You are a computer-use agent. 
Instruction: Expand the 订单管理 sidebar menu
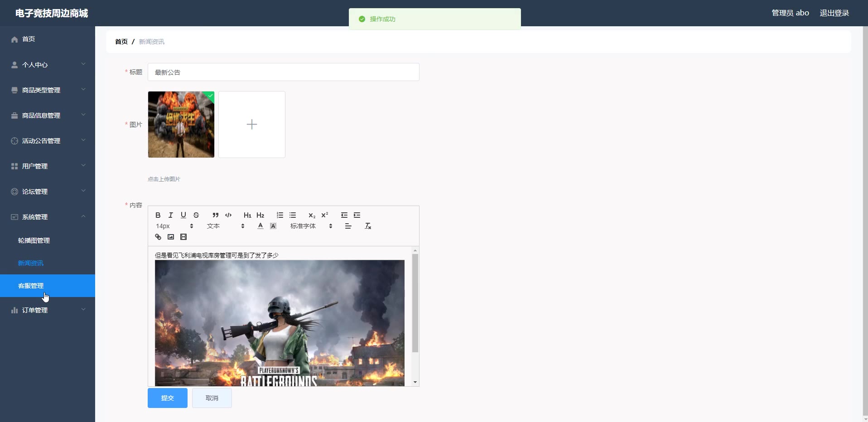tap(48, 310)
